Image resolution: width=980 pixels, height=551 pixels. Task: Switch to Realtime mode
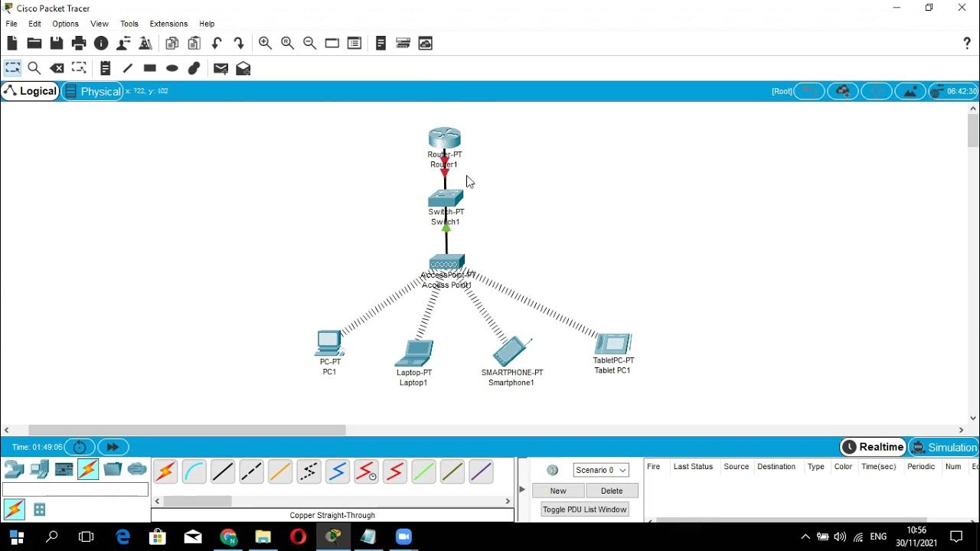click(x=873, y=447)
